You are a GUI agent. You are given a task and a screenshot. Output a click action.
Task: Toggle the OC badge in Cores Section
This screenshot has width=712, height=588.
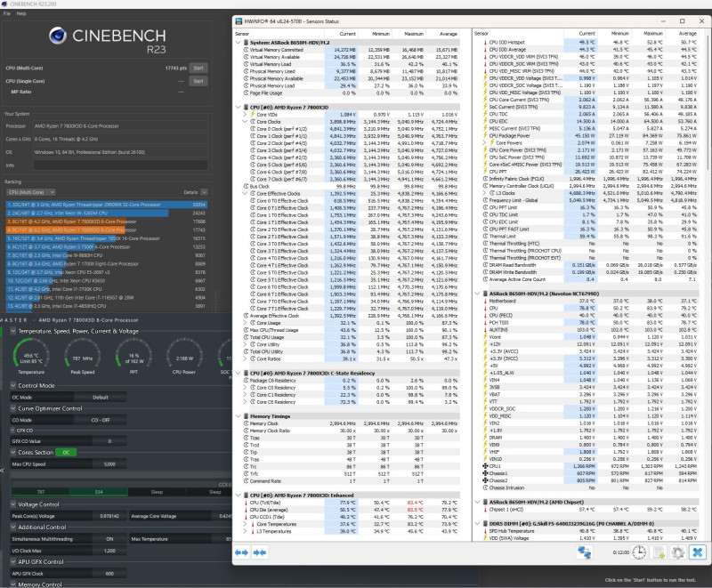point(66,453)
